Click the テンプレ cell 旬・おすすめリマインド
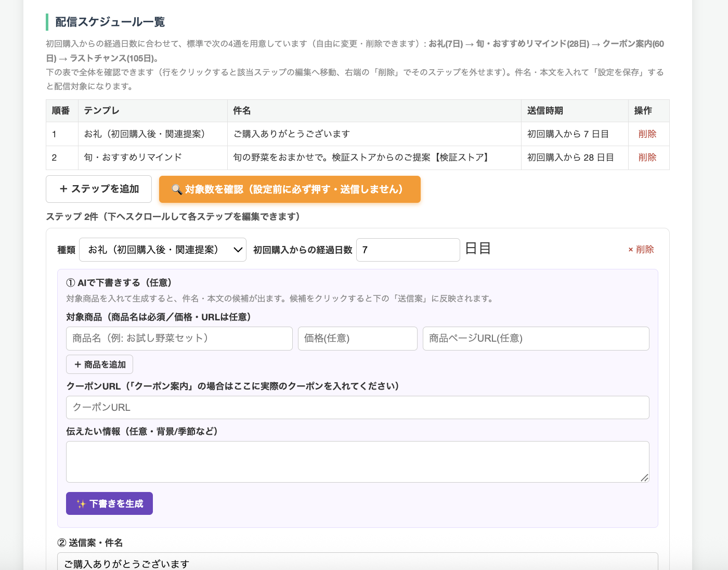This screenshot has width=728, height=570. (x=152, y=158)
